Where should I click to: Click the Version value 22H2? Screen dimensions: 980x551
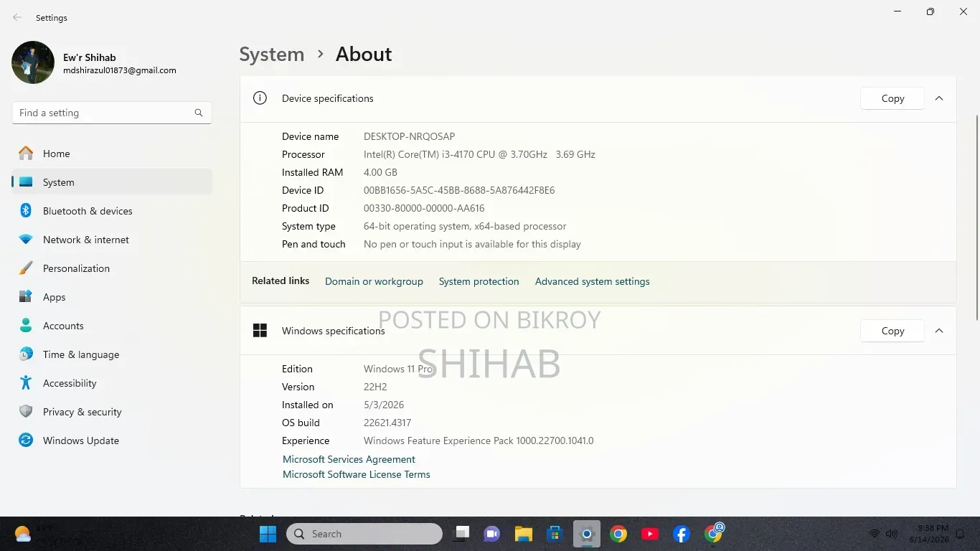tap(375, 387)
